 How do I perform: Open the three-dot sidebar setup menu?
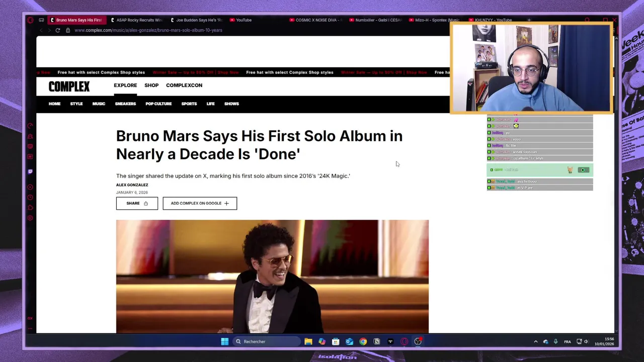pyautogui.click(x=30, y=328)
